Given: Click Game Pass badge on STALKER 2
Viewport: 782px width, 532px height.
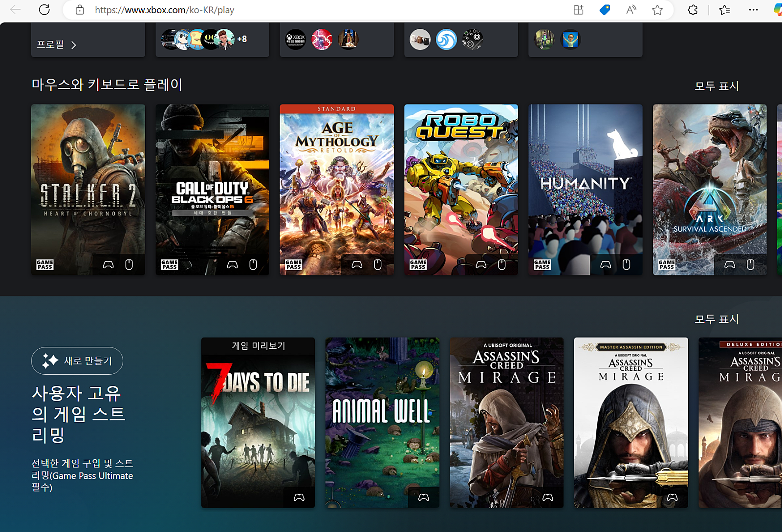Looking at the screenshot, I should point(45,265).
